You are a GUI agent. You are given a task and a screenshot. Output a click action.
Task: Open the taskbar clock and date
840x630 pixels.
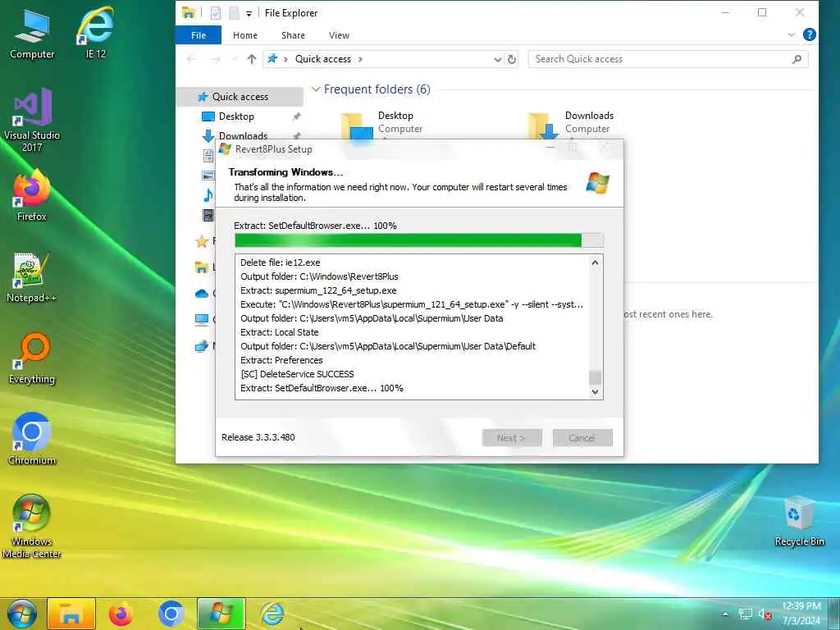click(801, 614)
